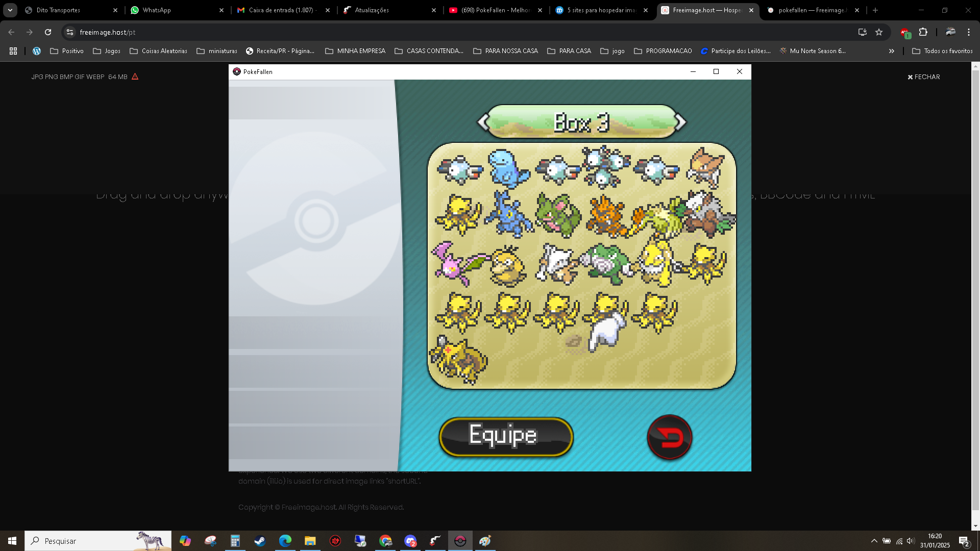Select the green Politoed sprite in the box
This screenshot has height=551, width=980.
606,263
